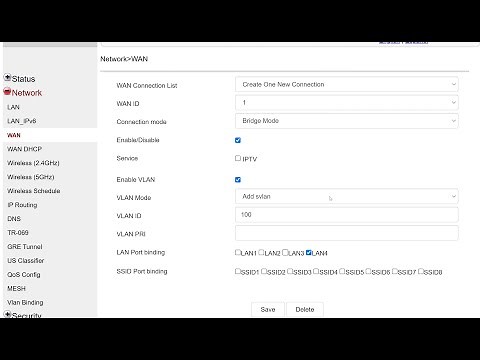Open the LAN_IPv6 menu item
480x360 pixels.
click(22, 121)
